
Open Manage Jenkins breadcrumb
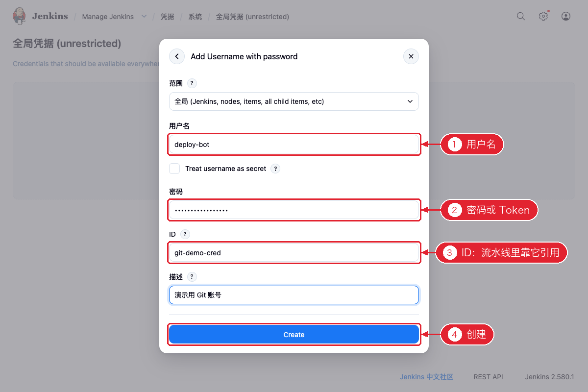tap(108, 17)
